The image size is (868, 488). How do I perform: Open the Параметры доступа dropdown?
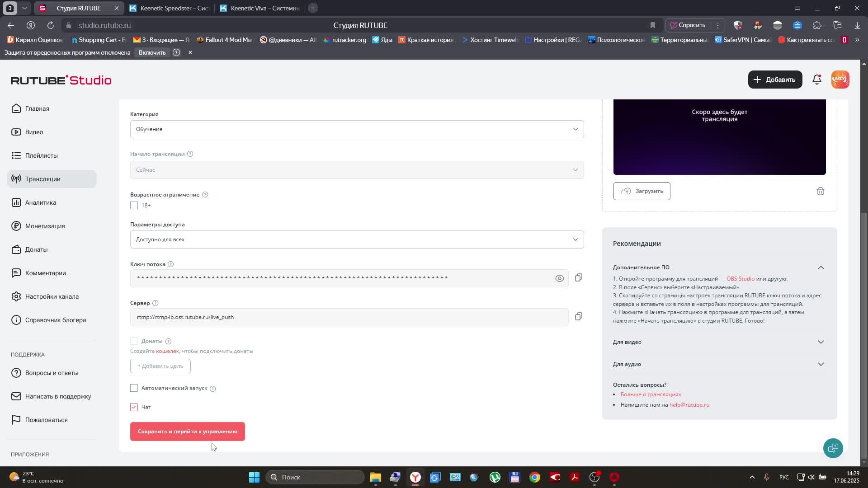(357, 239)
